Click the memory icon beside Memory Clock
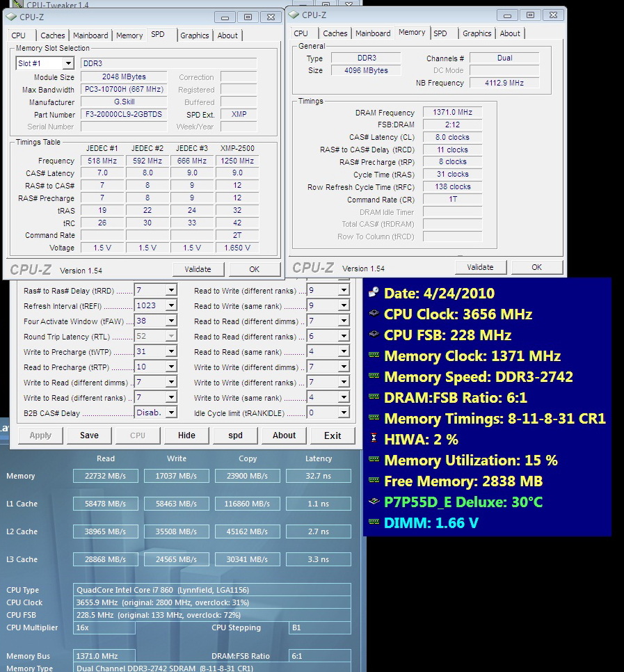The width and height of the screenshot is (624, 672). (x=374, y=355)
